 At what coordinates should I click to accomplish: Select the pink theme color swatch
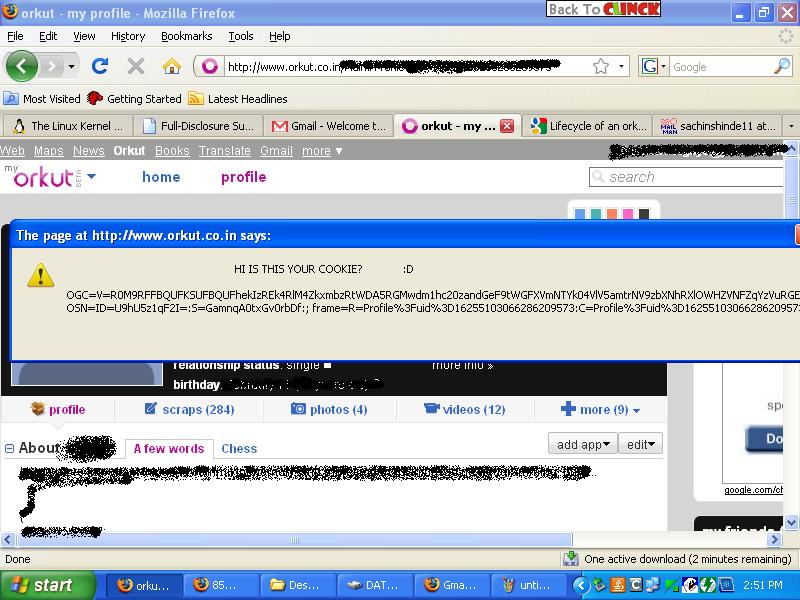[628, 213]
